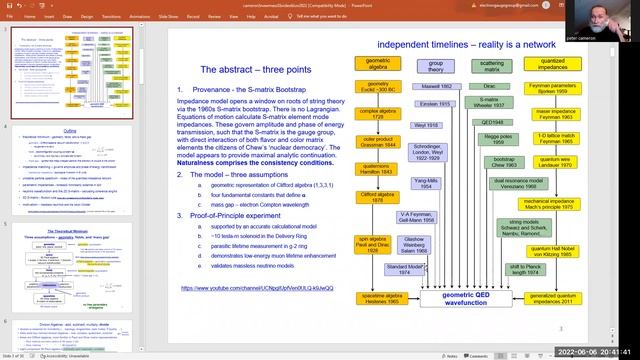
Task: Open Customize Quick Access Toolbar dropdown
Action: pyautogui.click(x=52, y=6)
